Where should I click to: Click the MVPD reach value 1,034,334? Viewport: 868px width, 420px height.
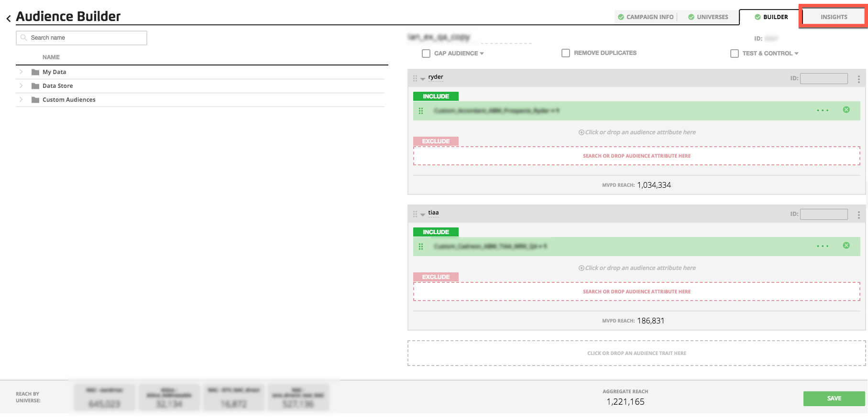click(654, 185)
